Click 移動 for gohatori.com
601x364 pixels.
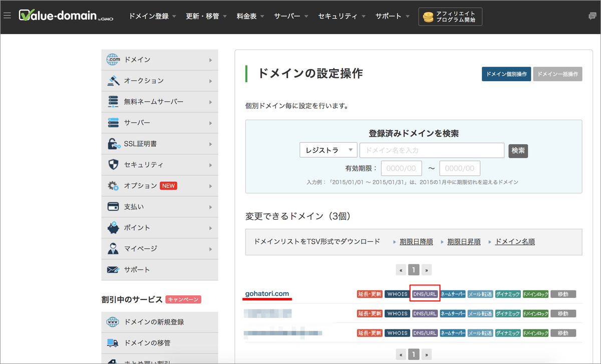[x=563, y=294]
